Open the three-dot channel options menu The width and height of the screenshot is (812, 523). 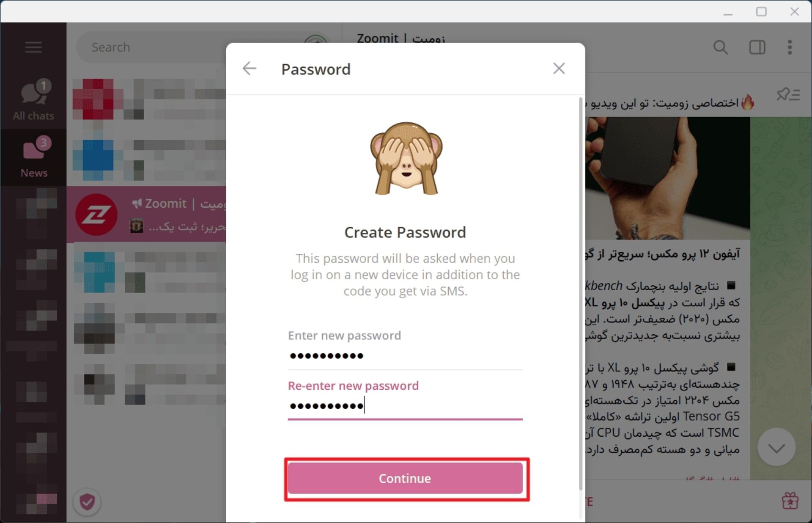point(790,47)
